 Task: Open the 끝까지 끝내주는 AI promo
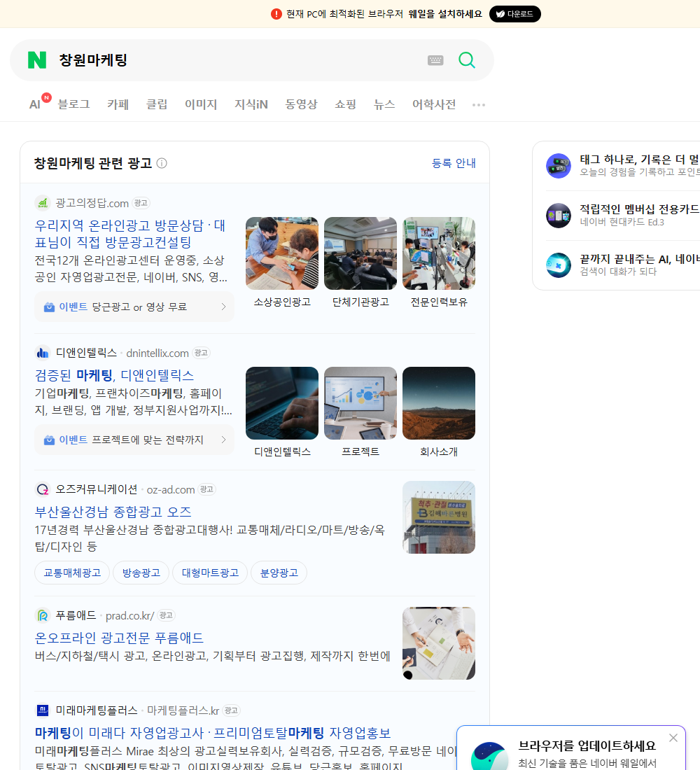[x=623, y=265]
